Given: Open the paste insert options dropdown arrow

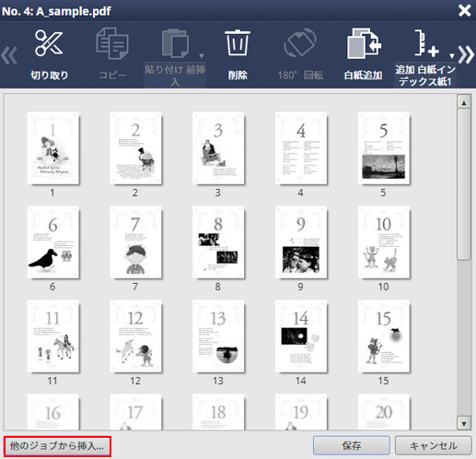Looking at the screenshot, I should (x=202, y=56).
